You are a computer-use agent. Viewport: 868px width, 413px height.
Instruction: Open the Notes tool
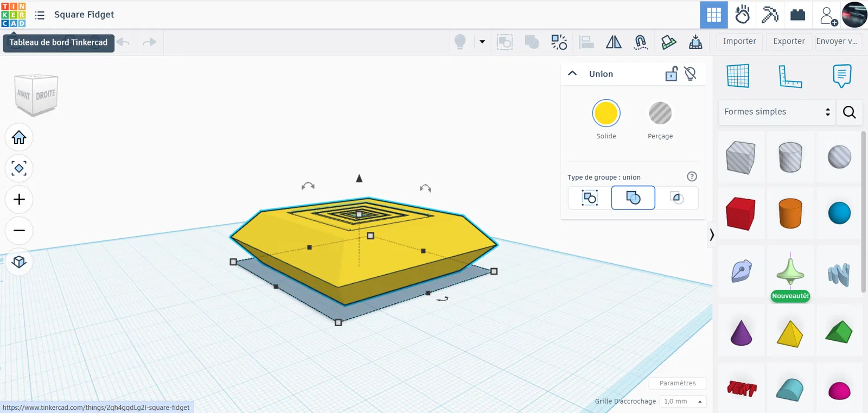(x=842, y=76)
